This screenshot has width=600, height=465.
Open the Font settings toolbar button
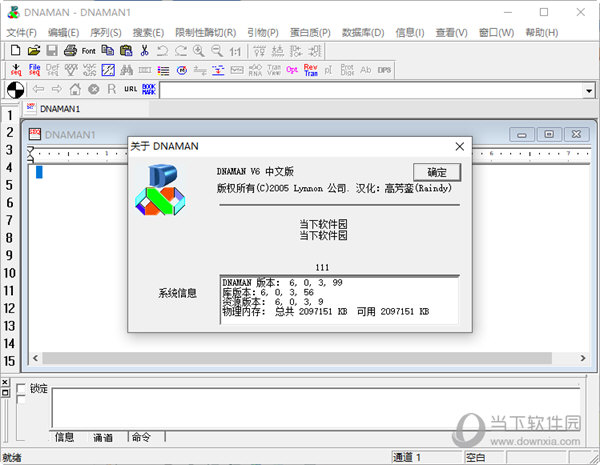(x=88, y=51)
